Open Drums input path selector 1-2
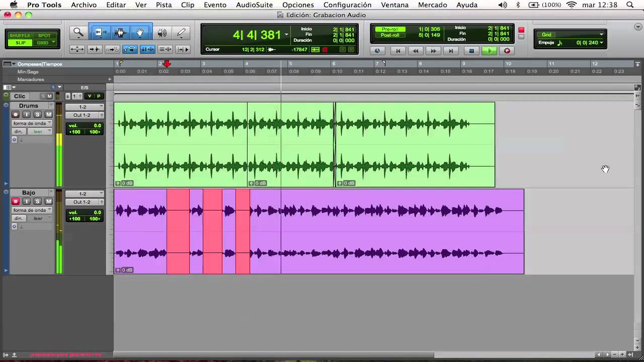The height and width of the screenshot is (362, 644). click(85, 107)
